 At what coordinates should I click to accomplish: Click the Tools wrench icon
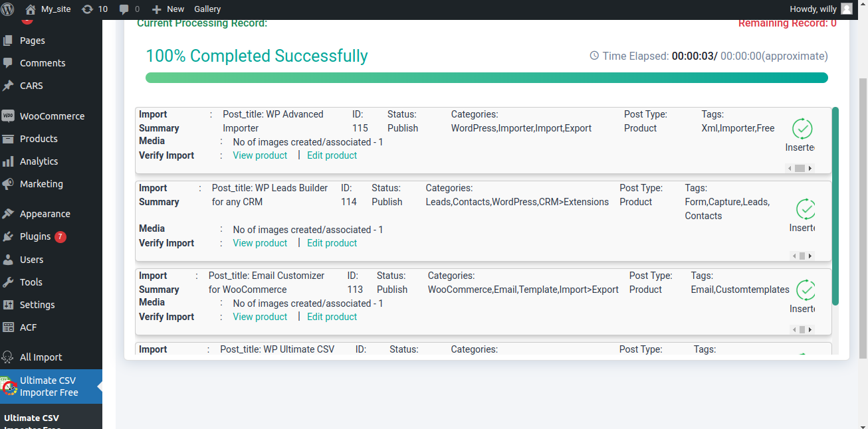(8, 282)
